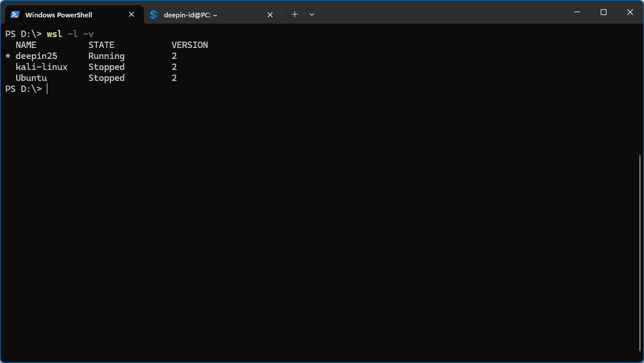
Task: Click the PowerShell icon on first tab
Action: click(x=15, y=15)
